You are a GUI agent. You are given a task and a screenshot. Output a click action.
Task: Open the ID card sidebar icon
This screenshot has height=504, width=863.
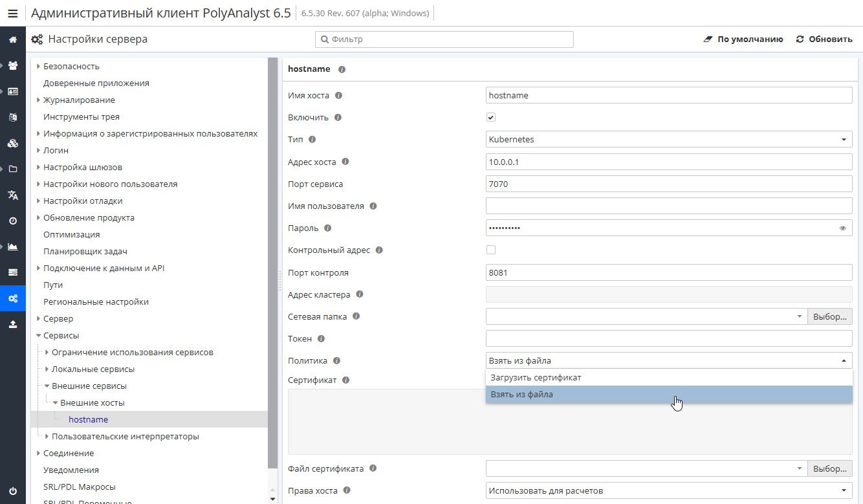click(13, 91)
